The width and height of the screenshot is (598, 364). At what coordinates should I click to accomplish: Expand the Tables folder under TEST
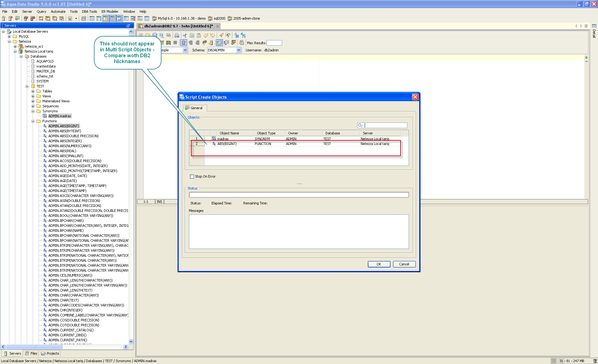(x=33, y=91)
